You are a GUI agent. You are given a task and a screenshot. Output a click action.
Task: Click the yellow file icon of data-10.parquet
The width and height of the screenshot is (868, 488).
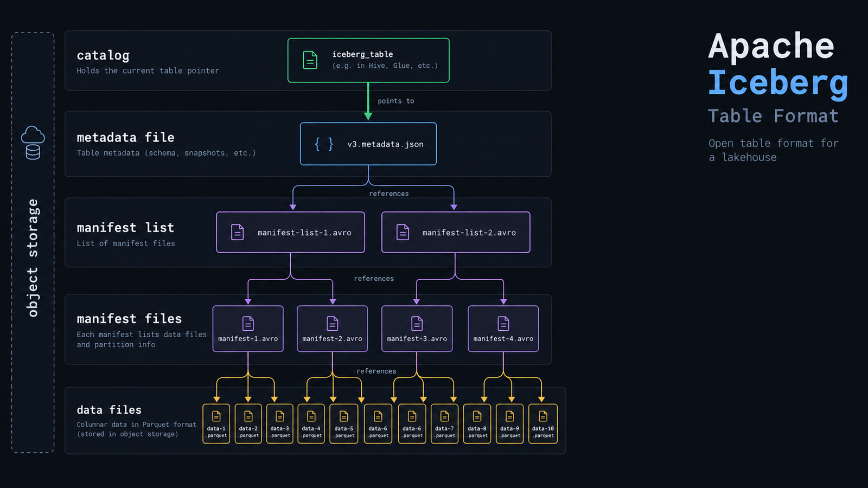(543, 416)
